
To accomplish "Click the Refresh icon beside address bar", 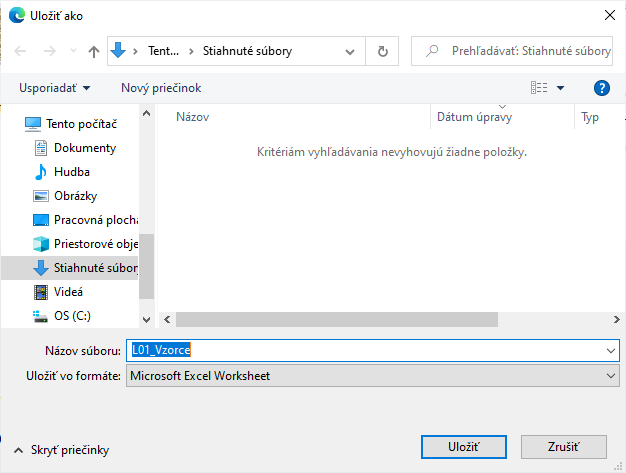I will [x=382, y=51].
